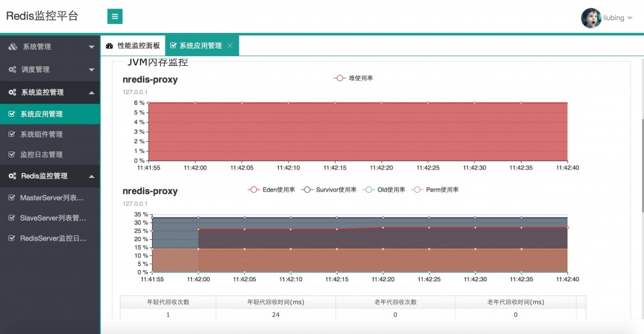Click check icon beside 监控日志管理

tap(12, 155)
